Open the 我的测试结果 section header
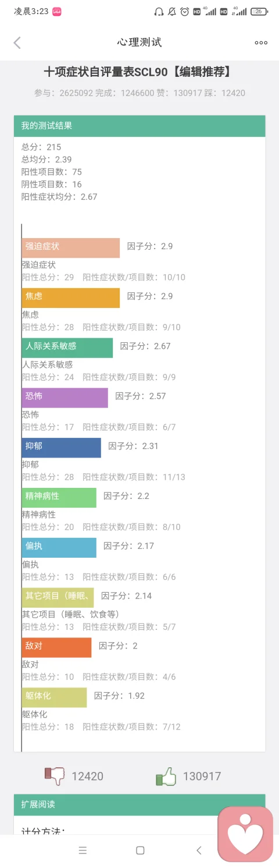Screen dimensions: 279x868 pyautogui.click(x=139, y=126)
